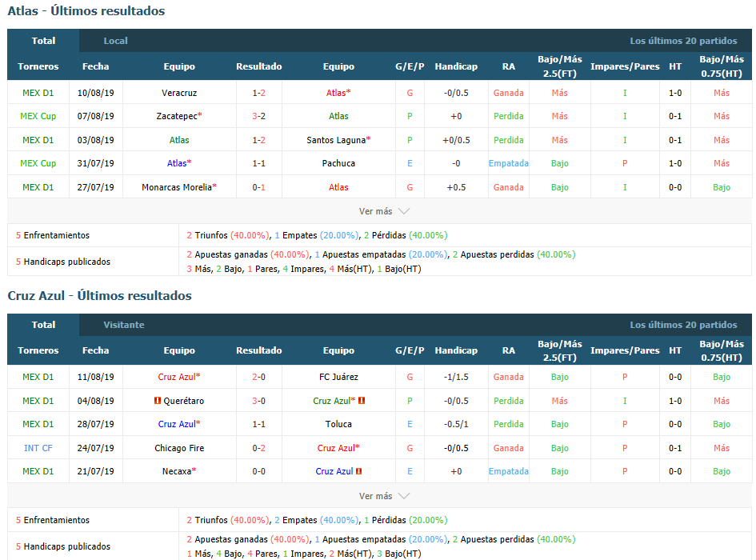Image resolution: width=756 pixels, height=560 pixels.
Task: Open the 2-0 result of Cruz Azul vs FC Juárez
Action: tap(259, 377)
